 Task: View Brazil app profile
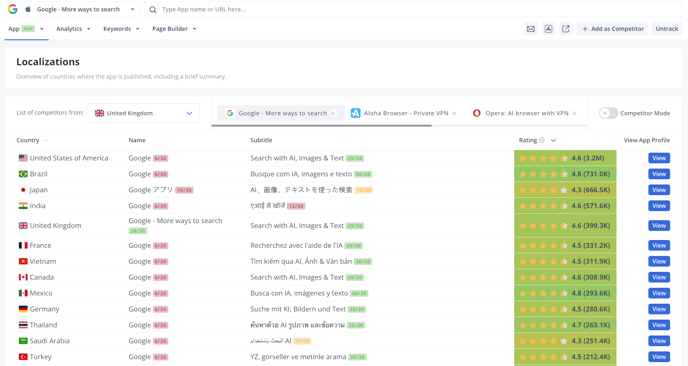point(659,174)
